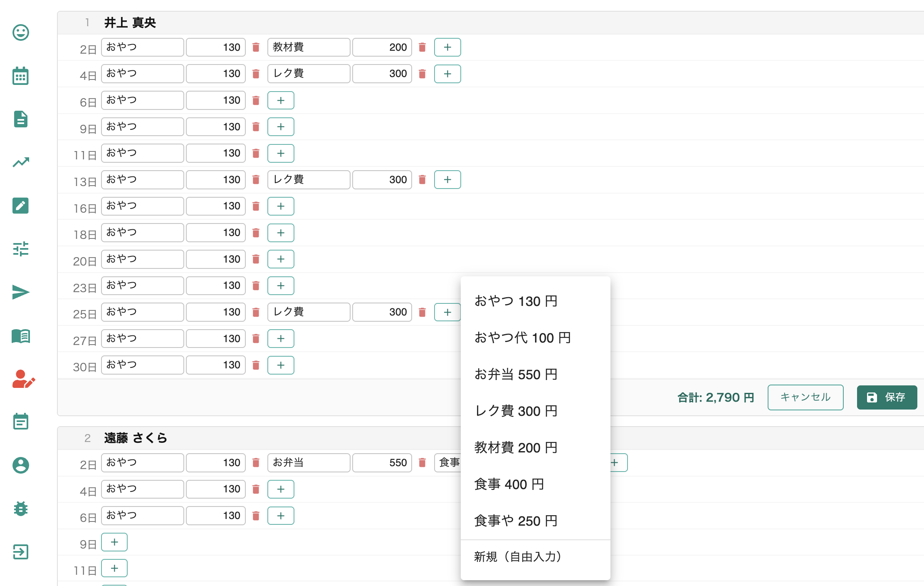The height and width of the screenshot is (586, 924).
Task: Select お弁当 550 円 from the menu
Action: point(516,375)
